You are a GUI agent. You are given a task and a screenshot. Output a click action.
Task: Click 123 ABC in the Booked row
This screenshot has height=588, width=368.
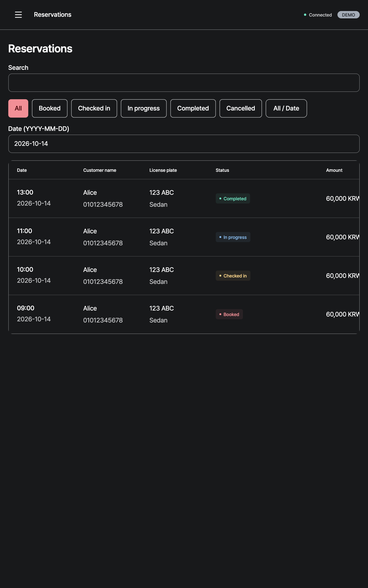coord(162,308)
